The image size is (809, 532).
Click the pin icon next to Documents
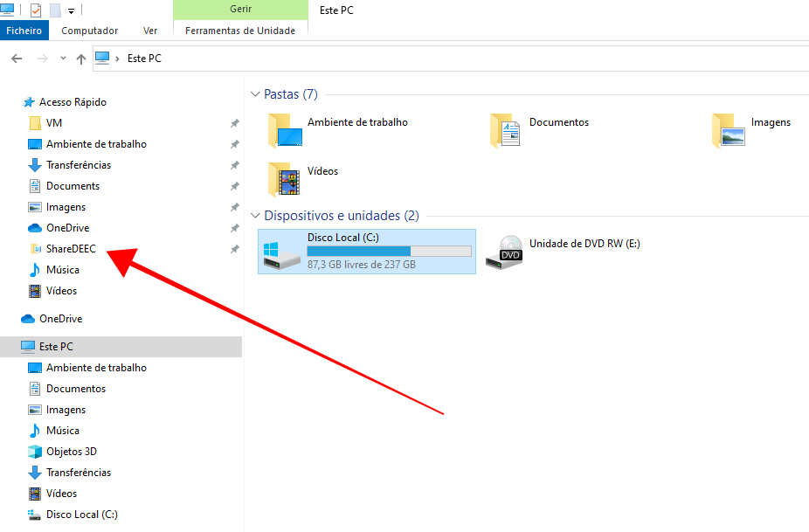click(235, 186)
